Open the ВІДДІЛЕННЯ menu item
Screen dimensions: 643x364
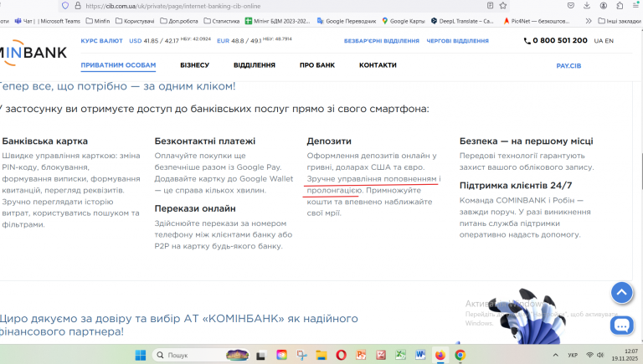point(255,65)
